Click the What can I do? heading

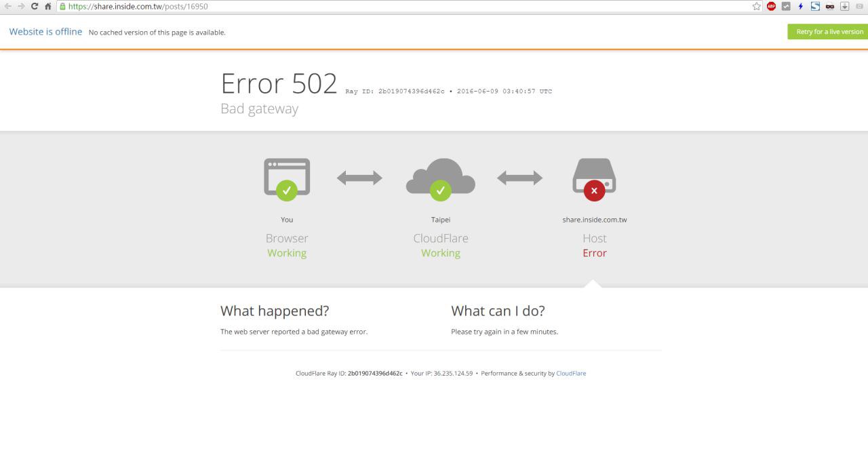click(498, 311)
